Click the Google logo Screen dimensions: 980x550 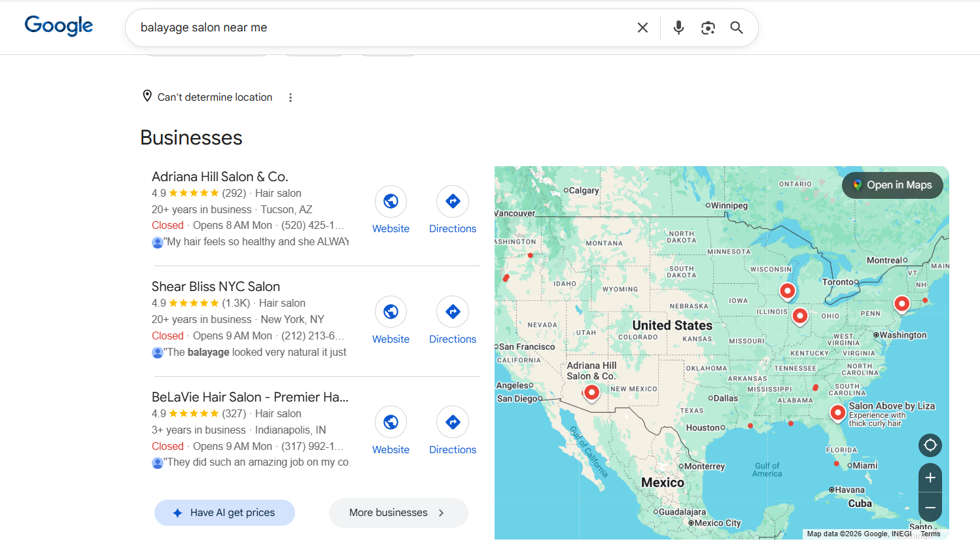[x=59, y=26]
